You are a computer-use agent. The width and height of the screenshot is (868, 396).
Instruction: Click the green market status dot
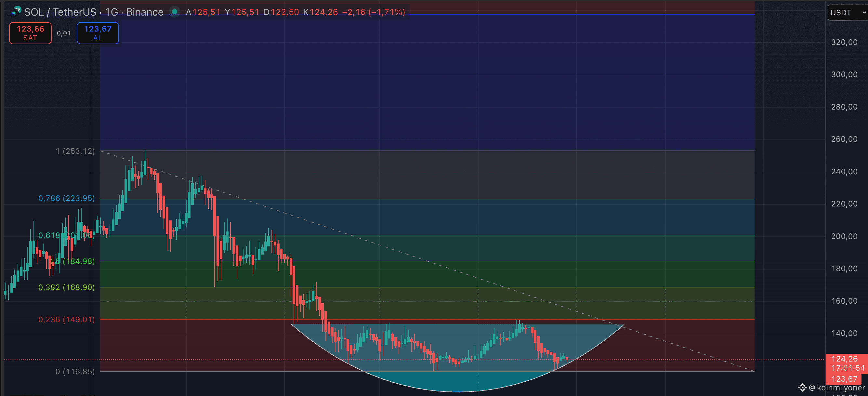(175, 12)
